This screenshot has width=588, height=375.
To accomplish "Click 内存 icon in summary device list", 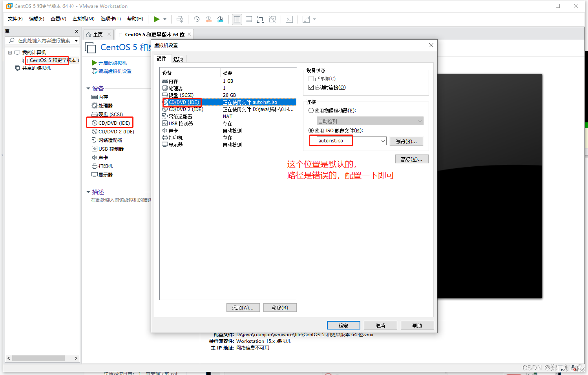I will point(94,97).
